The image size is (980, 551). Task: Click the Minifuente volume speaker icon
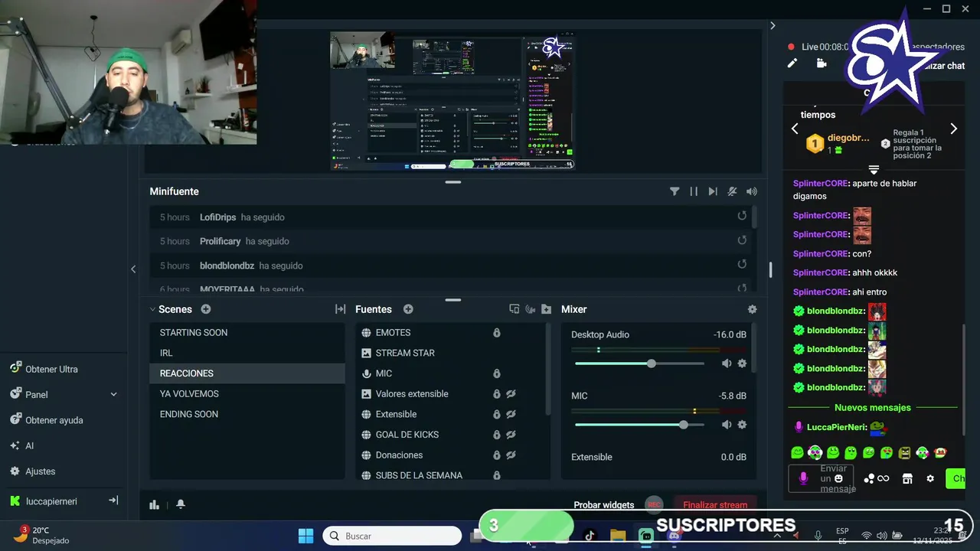click(752, 191)
